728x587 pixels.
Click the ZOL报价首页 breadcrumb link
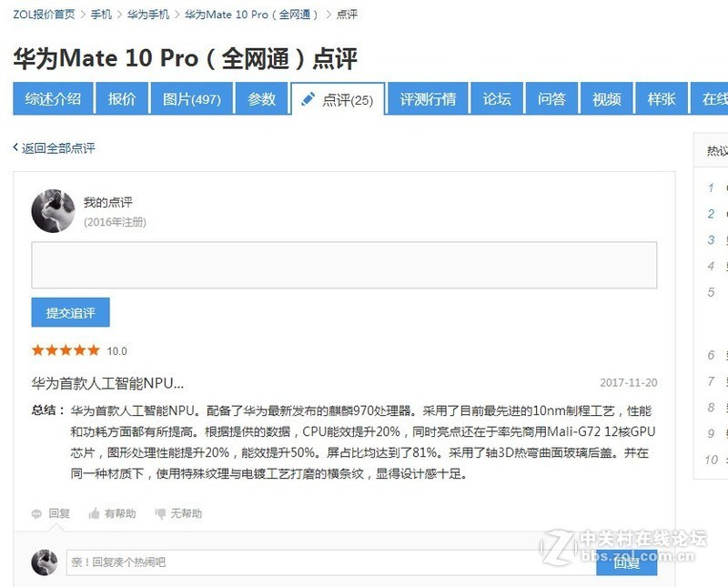[x=44, y=15]
